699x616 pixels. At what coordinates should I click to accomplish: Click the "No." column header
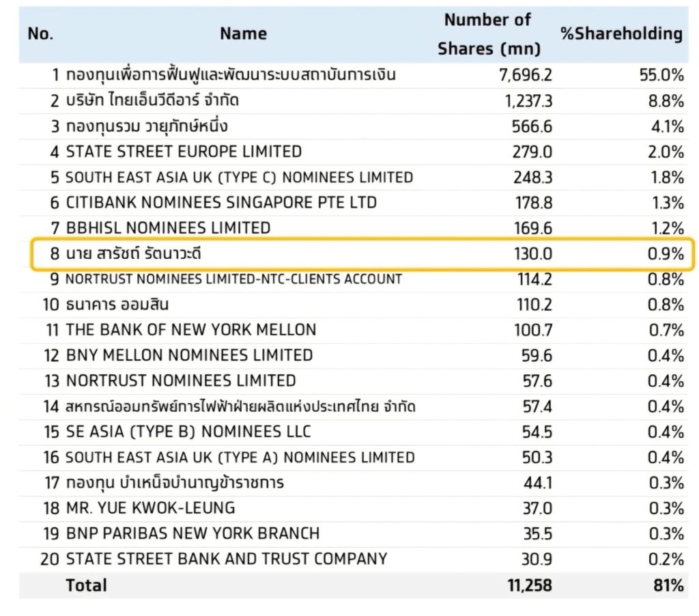(x=40, y=34)
